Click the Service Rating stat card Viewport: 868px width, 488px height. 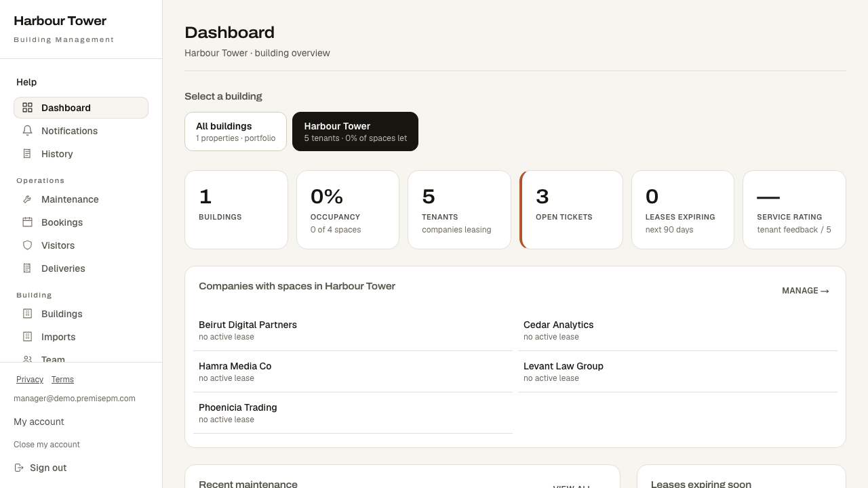pos(794,209)
